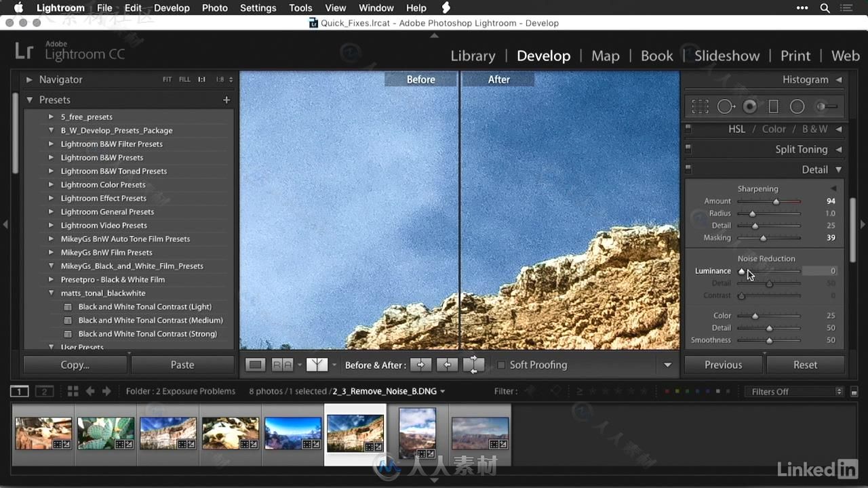This screenshot has width=868, height=488.
Task: Click the Reset button
Action: [805, 365]
